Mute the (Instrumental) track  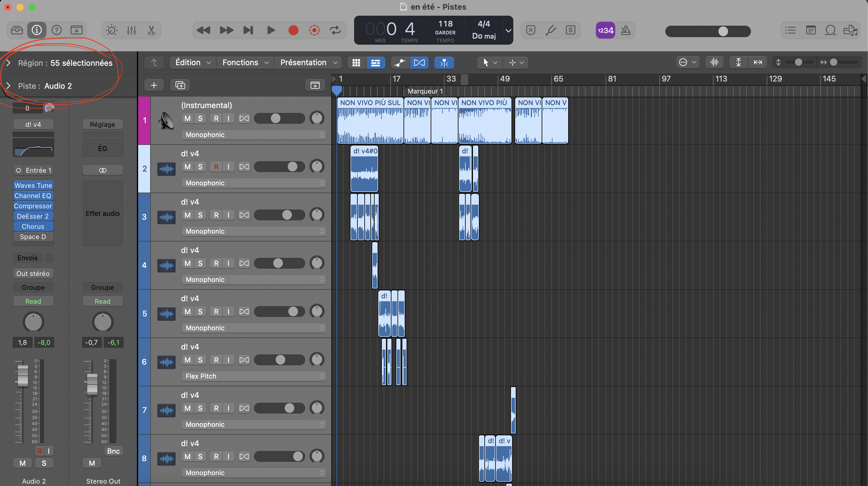click(x=187, y=118)
